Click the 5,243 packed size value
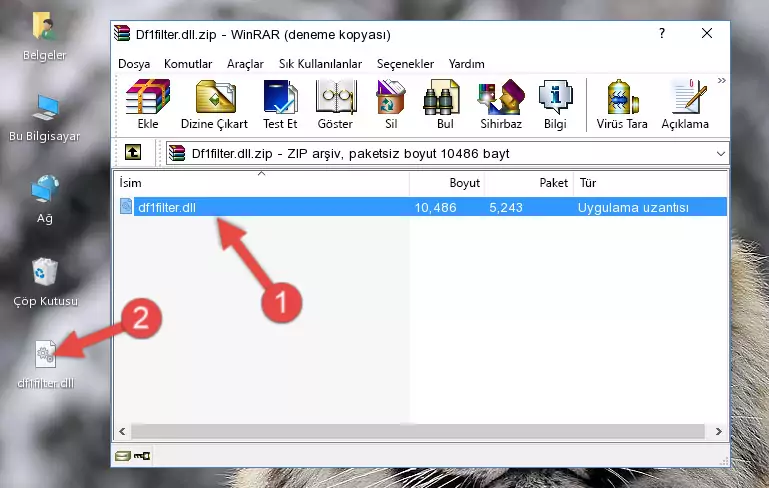 tap(506, 207)
